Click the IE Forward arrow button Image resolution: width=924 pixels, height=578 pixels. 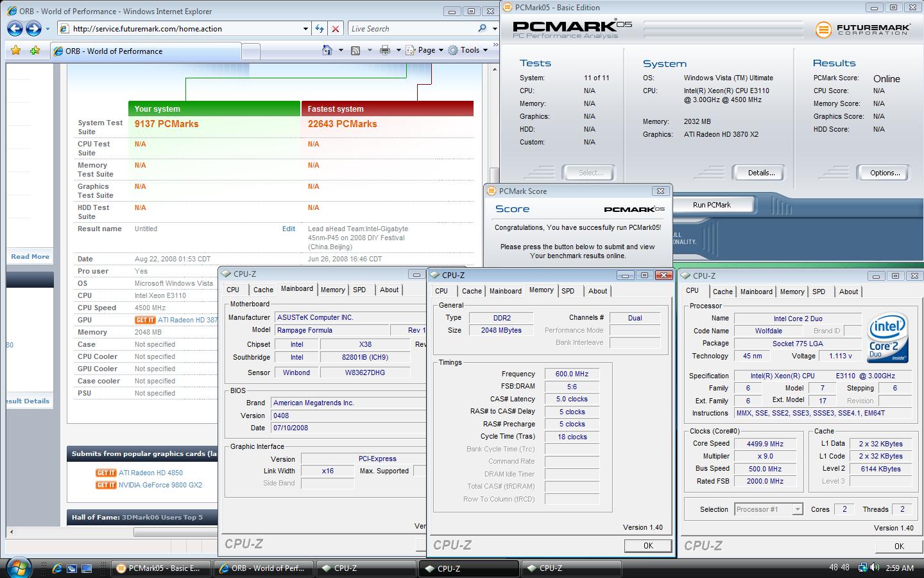click(33, 28)
